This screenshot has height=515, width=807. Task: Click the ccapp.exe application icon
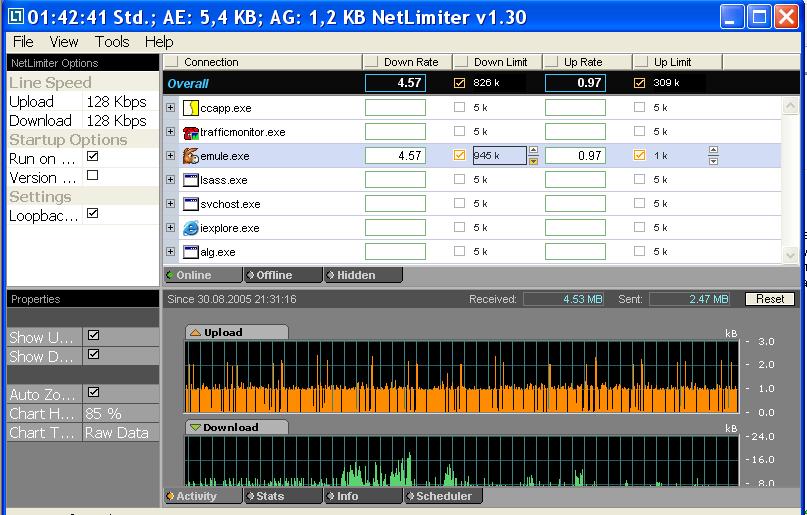(191, 108)
